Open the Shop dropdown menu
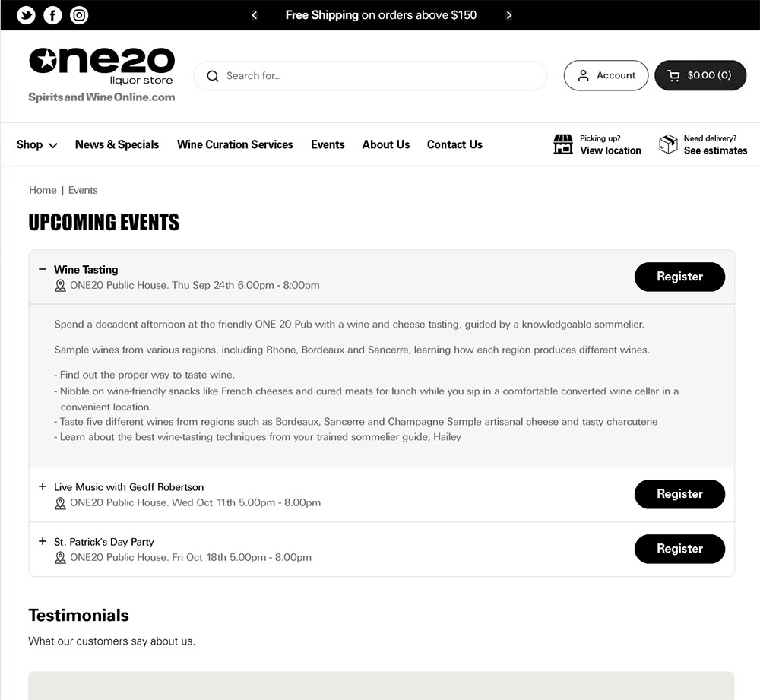Screen dimensions: 760x700 (x=36, y=144)
